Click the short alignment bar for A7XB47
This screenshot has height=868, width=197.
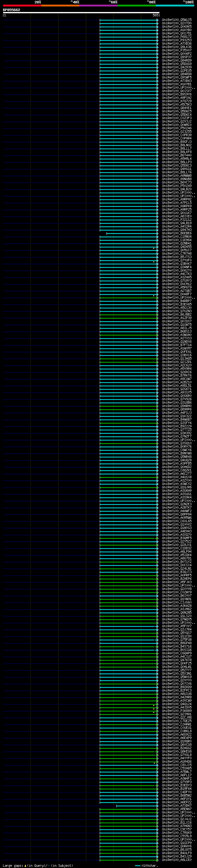137,806
